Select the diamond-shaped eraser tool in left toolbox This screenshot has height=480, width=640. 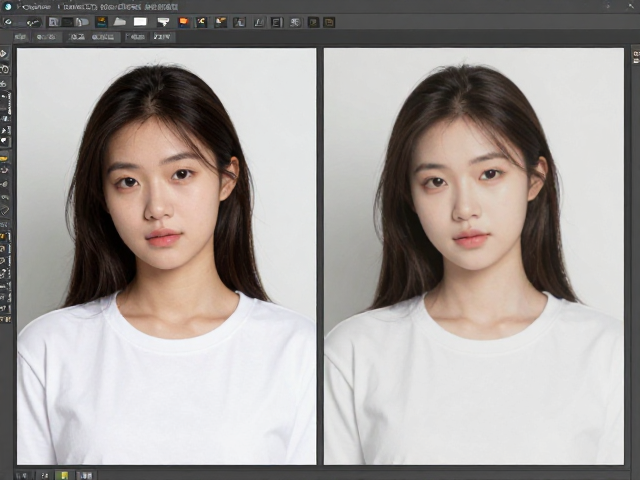4,210
